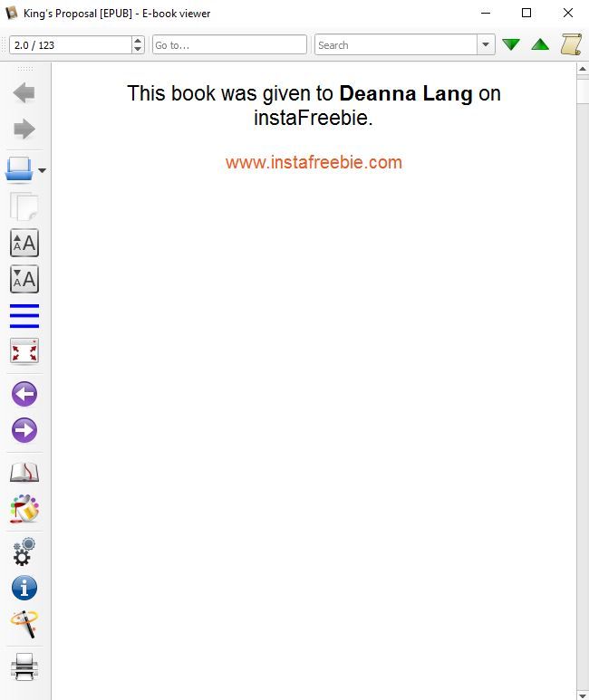Click the Bookmarks open book icon

click(24, 473)
